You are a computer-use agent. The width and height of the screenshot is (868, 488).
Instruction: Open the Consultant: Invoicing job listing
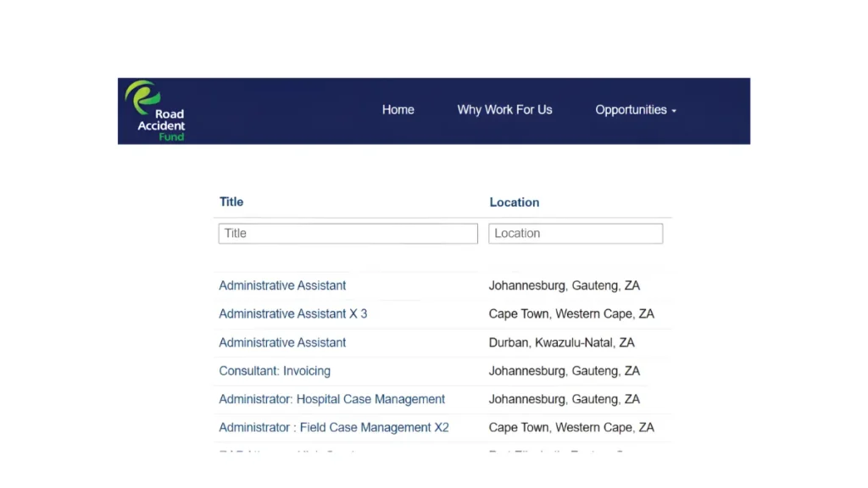[275, 371]
